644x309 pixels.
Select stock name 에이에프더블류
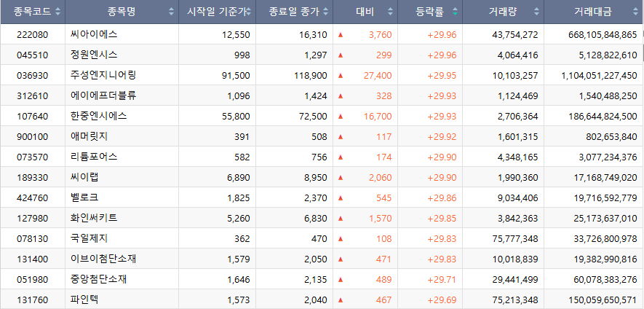pos(103,96)
